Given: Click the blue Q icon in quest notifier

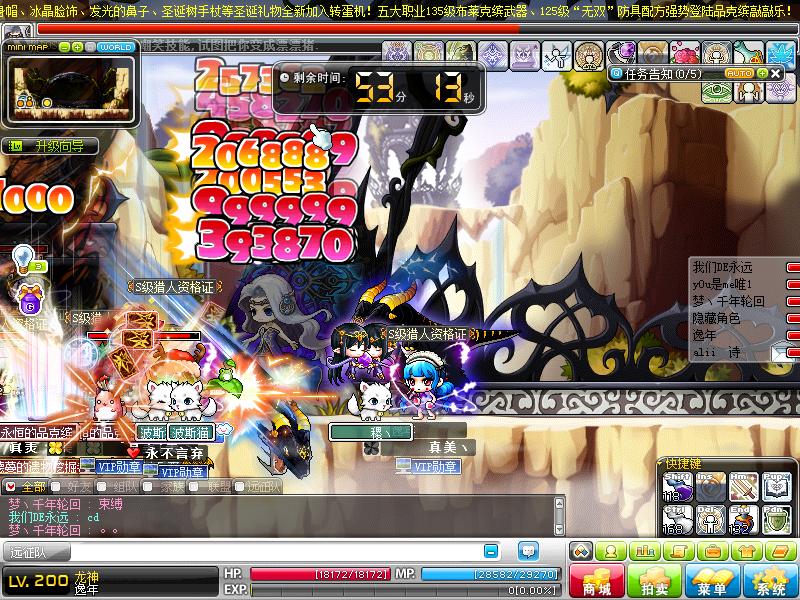Looking at the screenshot, I should point(616,73).
